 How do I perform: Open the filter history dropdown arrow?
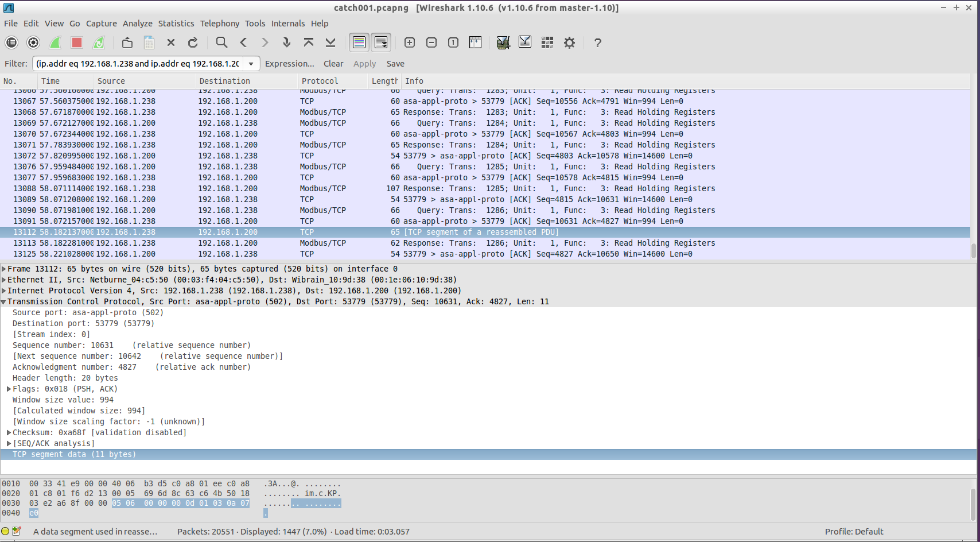[x=251, y=64]
